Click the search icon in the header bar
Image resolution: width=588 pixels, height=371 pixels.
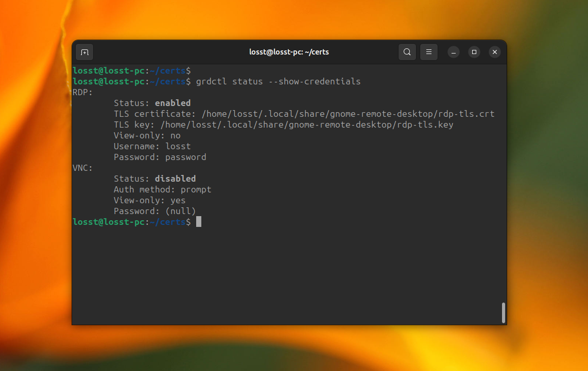(x=407, y=52)
